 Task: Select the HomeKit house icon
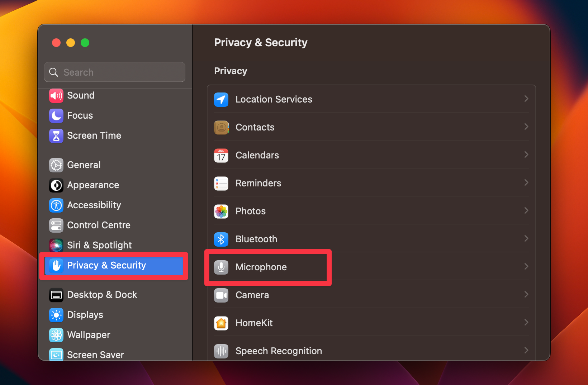point(221,323)
